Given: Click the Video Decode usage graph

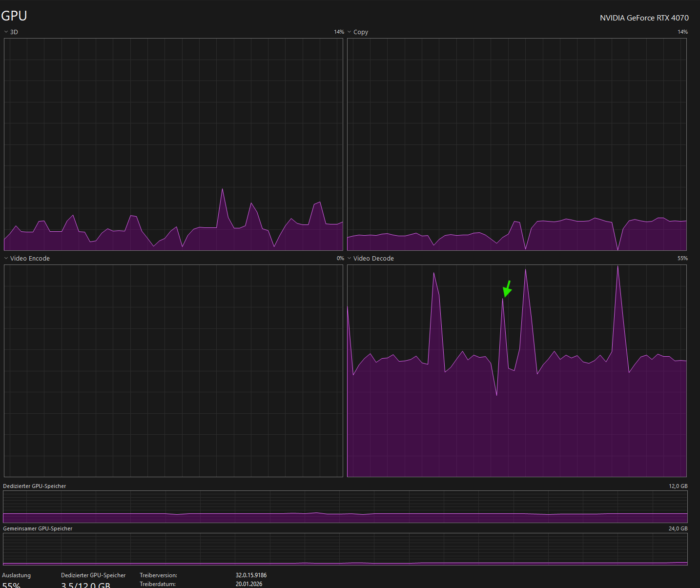Looking at the screenshot, I should [516, 371].
